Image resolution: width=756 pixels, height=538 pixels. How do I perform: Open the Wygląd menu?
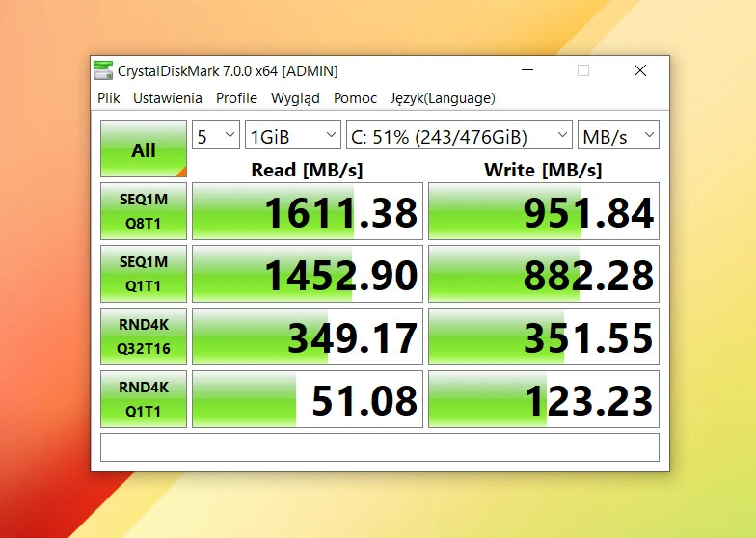click(x=295, y=98)
